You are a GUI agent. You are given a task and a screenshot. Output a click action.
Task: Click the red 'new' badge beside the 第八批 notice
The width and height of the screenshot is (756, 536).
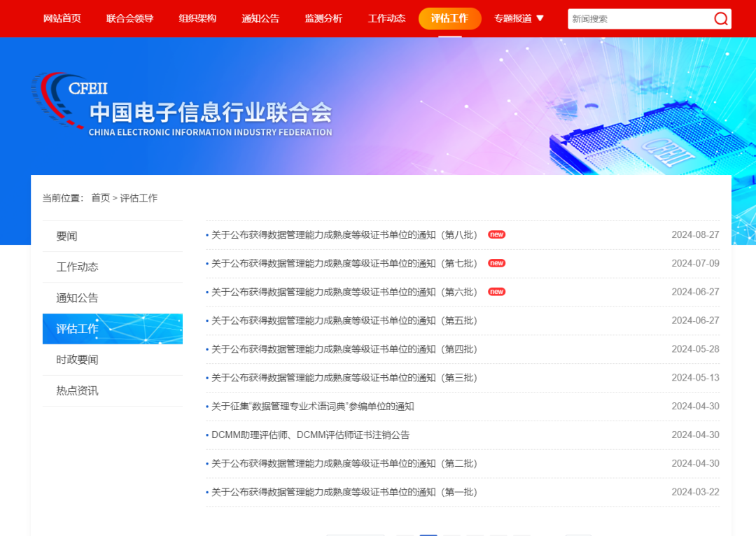(x=497, y=234)
